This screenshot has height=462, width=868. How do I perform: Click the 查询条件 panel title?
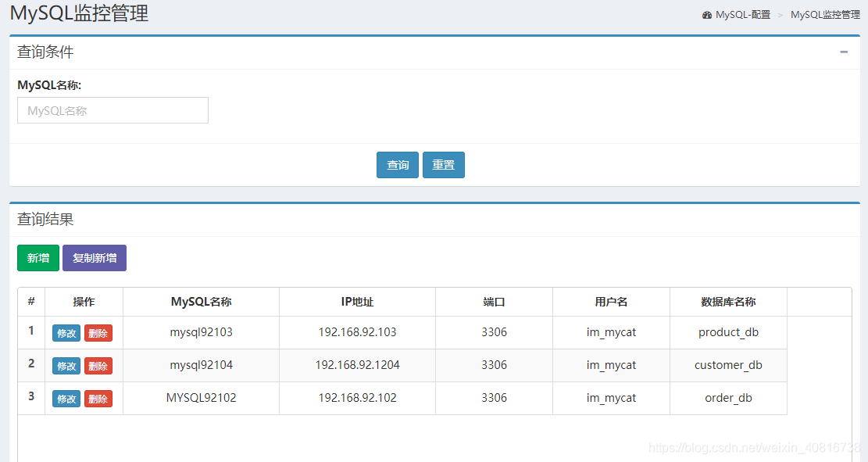(45, 52)
